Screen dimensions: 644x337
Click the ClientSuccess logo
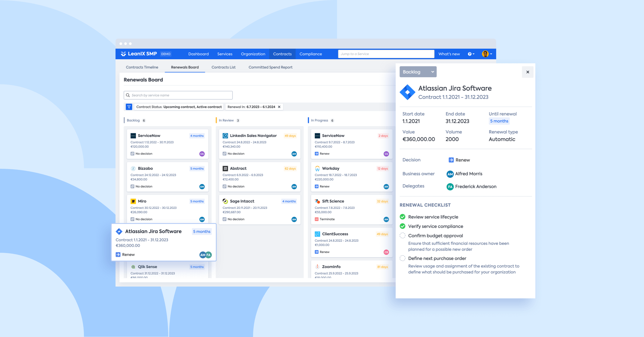317,234
